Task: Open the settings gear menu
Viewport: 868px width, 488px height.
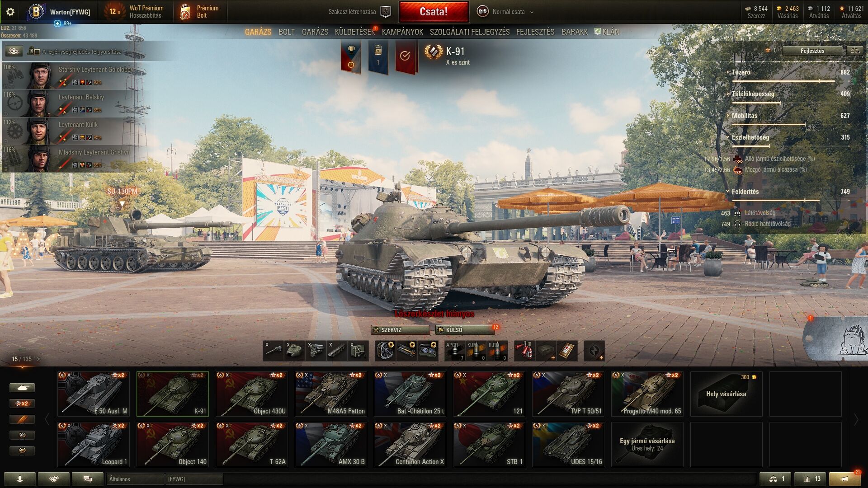Action: coord(10,12)
